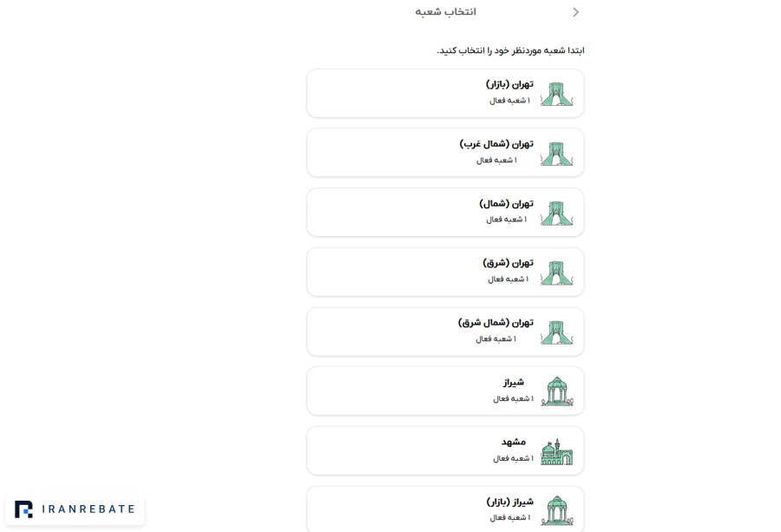Click the shrine icon for مشهد
781x532 pixels.
pyautogui.click(x=557, y=452)
